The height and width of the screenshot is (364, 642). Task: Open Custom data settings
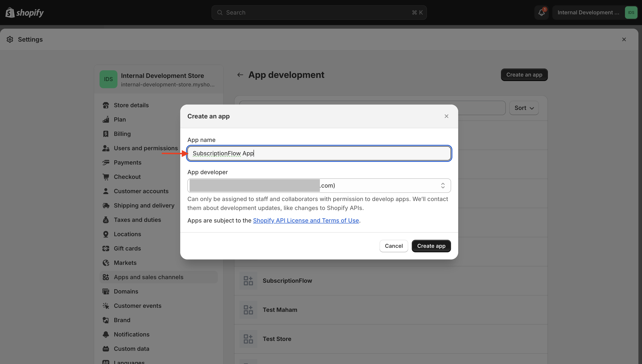pyautogui.click(x=158, y=349)
